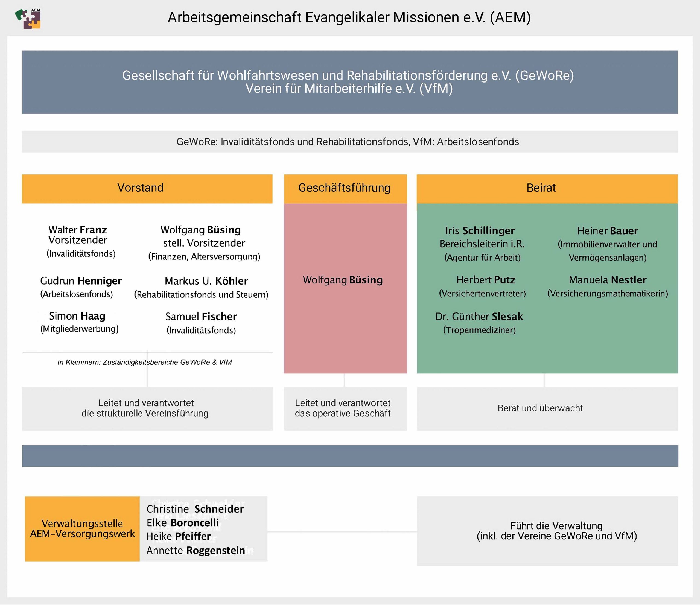The height and width of the screenshot is (605, 700).
Task: Click the box 'Leitet und verantwortet die strukturelle Vereinsführung'
Action: (147, 408)
